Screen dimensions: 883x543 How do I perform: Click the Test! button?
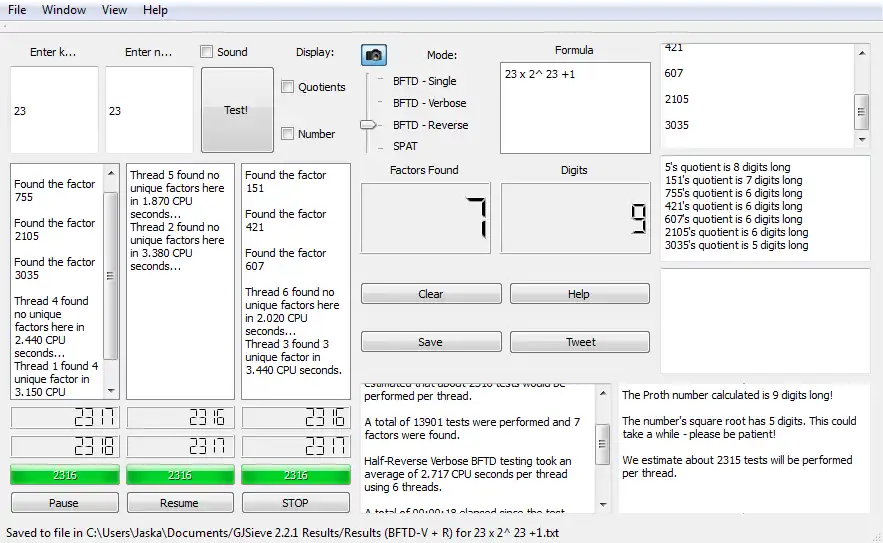pyautogui.click(x=237, y=110)
